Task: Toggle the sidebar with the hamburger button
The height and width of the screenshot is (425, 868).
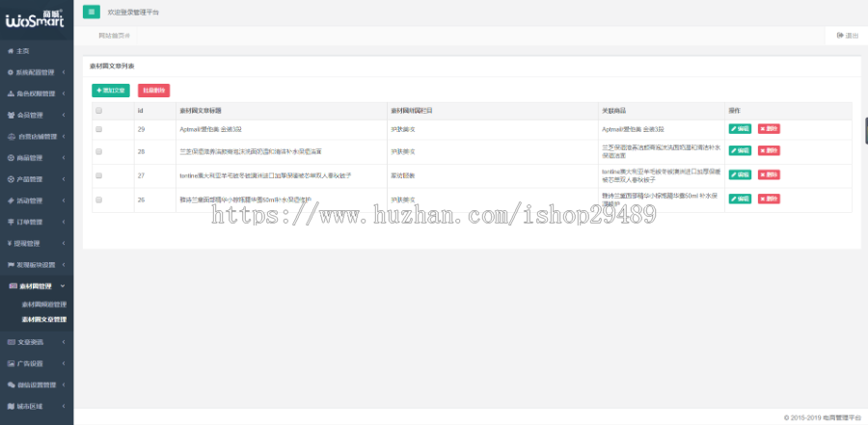Action: [92, 12]
